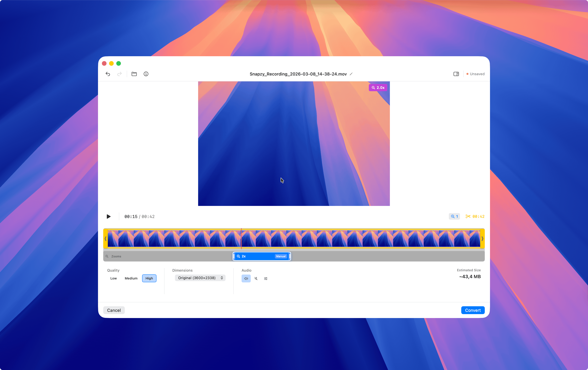
Task: Show recording info via info icon
Action: (146, 74)
